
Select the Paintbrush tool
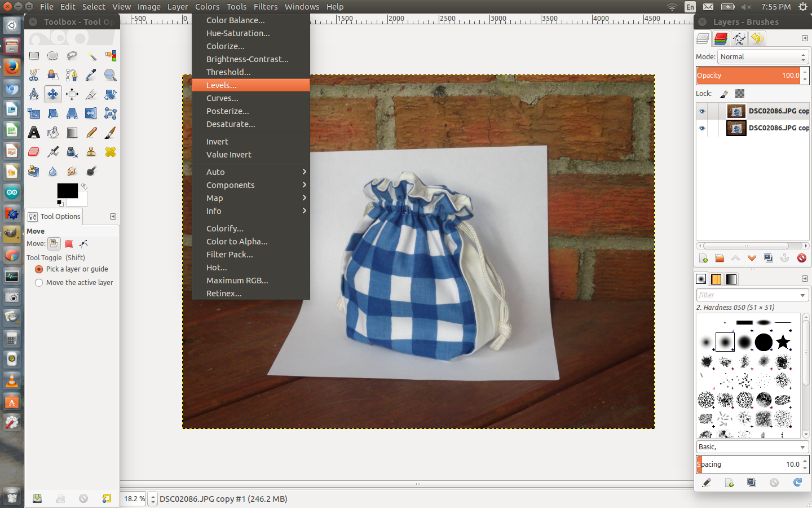click(111, 133)
